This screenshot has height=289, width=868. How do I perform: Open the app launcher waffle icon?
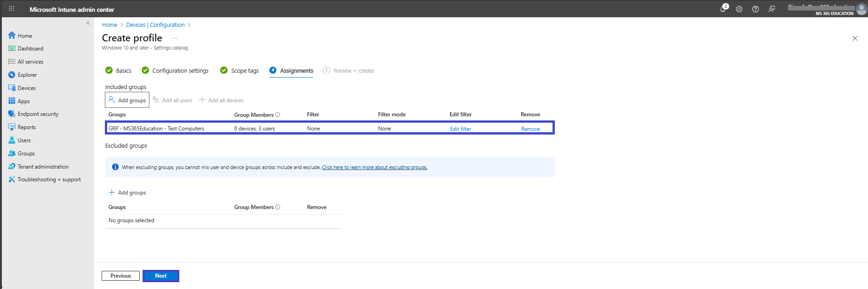[11, 9]
